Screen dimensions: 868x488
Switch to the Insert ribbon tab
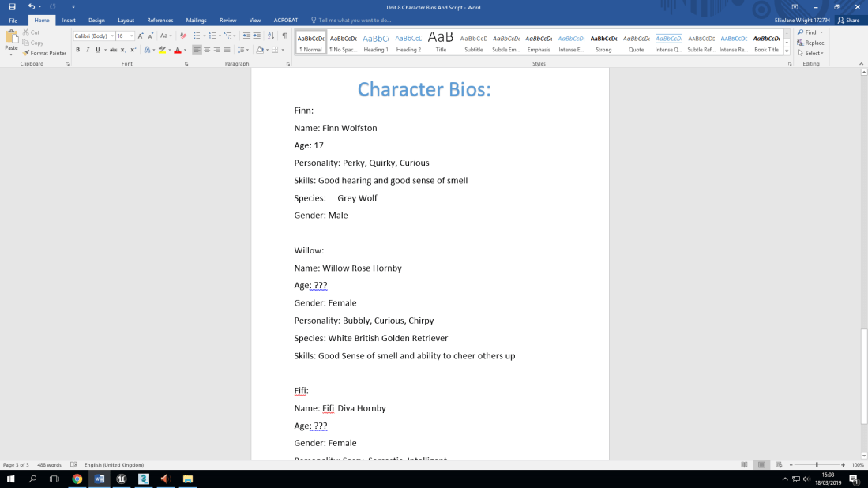(69, 21)
